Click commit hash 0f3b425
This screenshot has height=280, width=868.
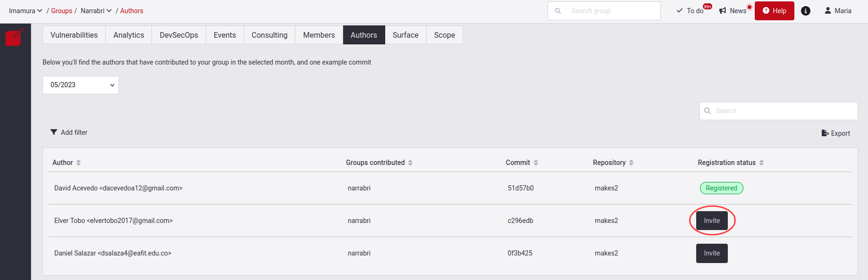520,253
